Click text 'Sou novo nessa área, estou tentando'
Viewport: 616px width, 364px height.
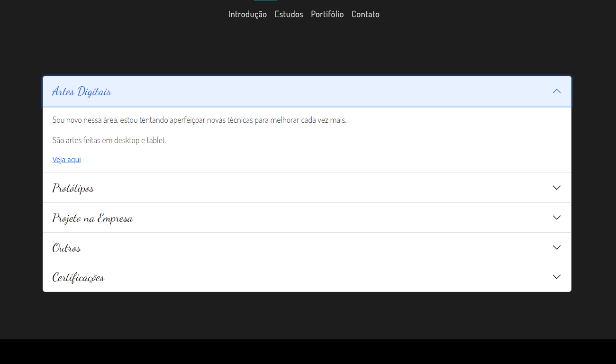point(111,120)
